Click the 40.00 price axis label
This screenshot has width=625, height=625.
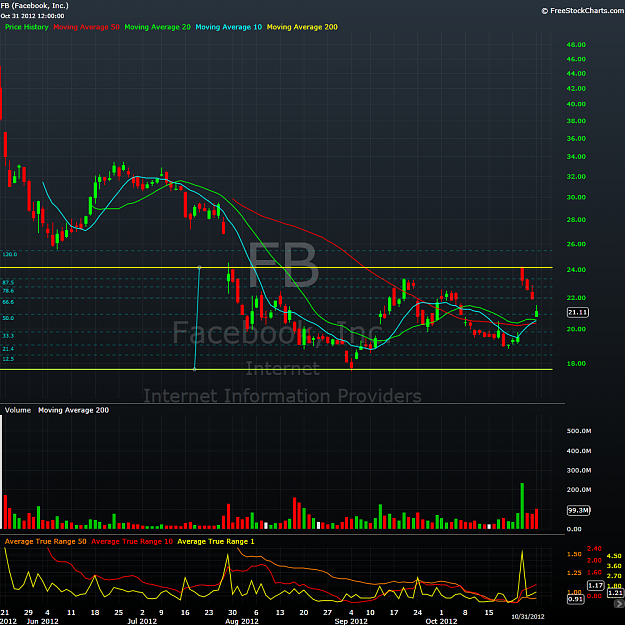pos(576,104)
